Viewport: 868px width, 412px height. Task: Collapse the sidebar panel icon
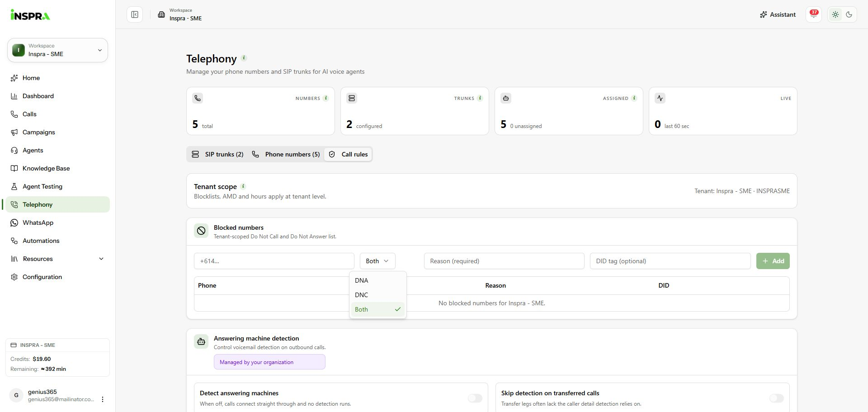point(135,14)
